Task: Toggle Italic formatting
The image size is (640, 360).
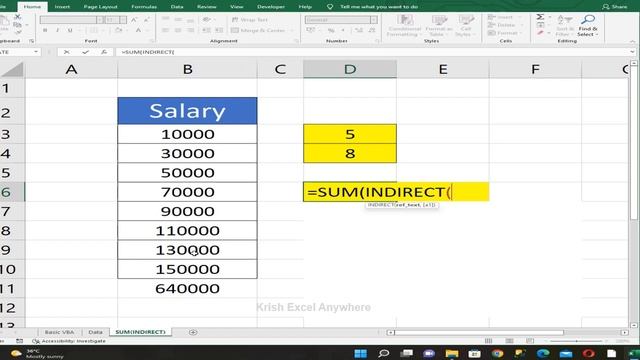Action: click(x=57, y=30)
